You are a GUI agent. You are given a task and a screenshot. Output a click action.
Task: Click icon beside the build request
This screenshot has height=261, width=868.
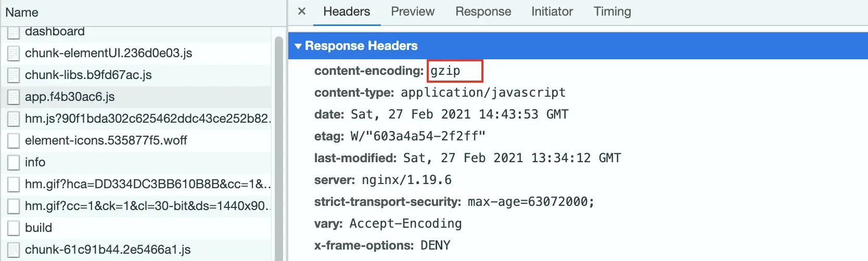coord(14,228)
